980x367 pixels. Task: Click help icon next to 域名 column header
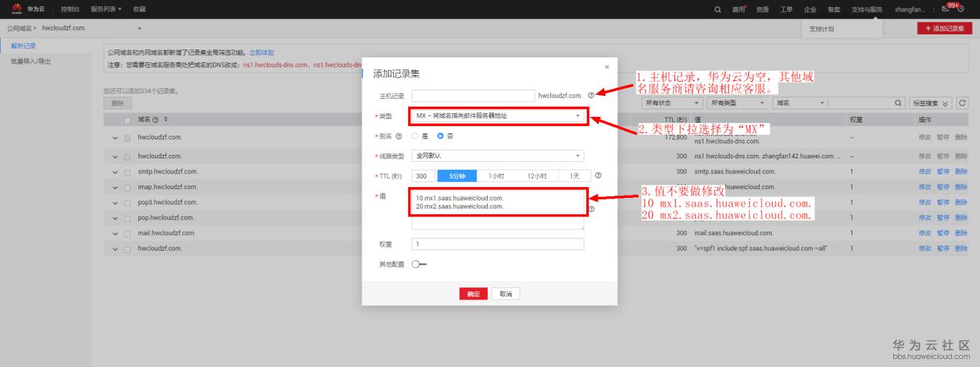[x=156, y=119]
